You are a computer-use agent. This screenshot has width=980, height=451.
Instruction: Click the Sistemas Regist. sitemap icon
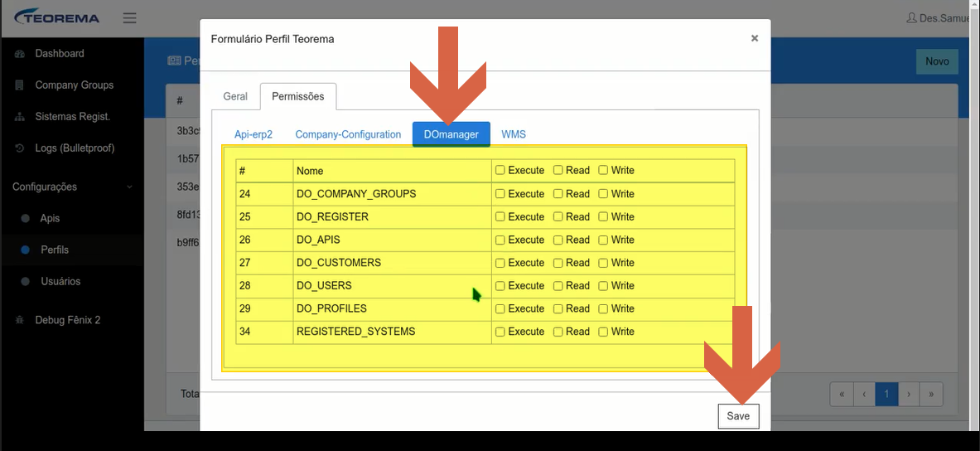19,117
